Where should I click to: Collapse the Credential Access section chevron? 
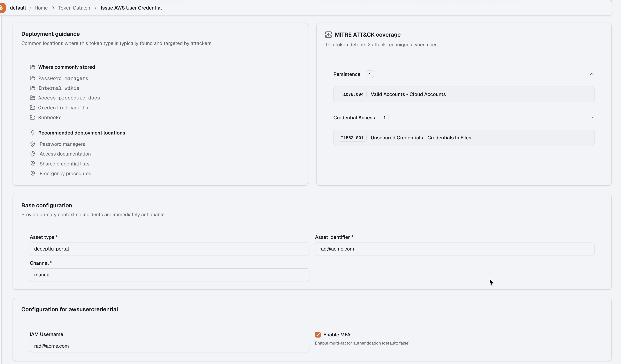click(x=592, y=118)
